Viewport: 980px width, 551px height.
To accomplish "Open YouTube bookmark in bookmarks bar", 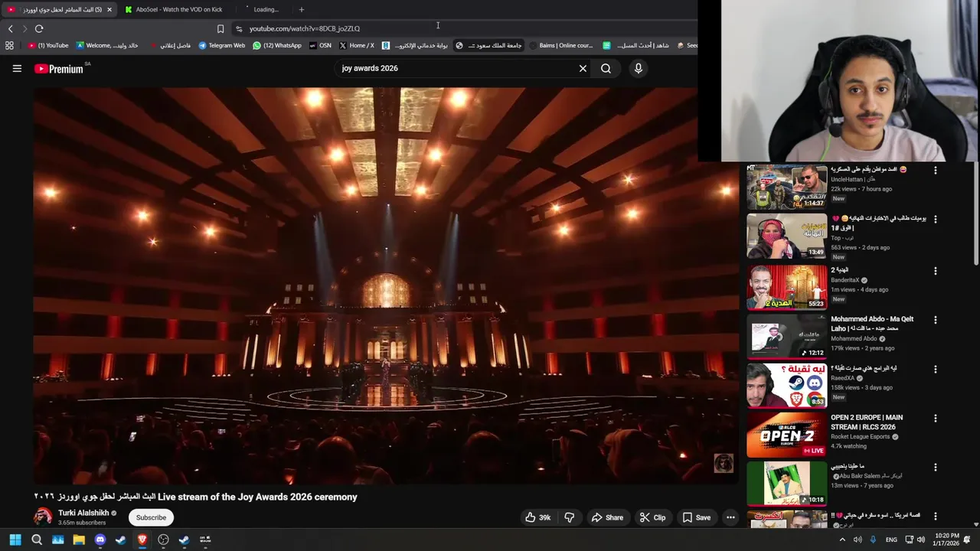I will pos(48,45).
